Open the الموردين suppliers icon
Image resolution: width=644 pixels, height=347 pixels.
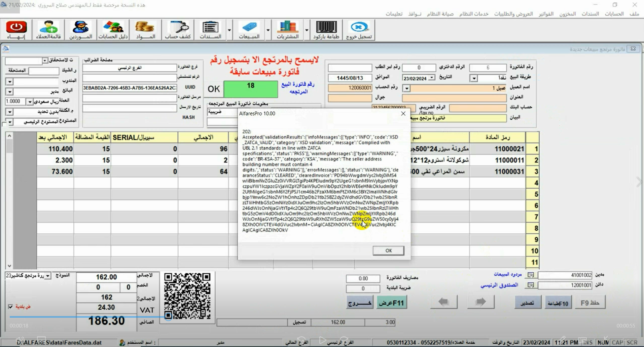click(x=81, y=30)
